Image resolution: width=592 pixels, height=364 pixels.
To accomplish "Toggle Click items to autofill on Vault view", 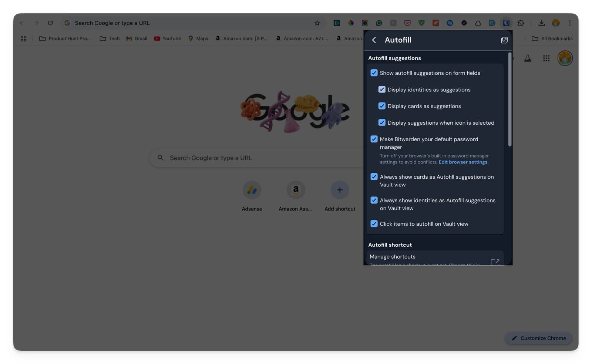I will pos(374,224).
